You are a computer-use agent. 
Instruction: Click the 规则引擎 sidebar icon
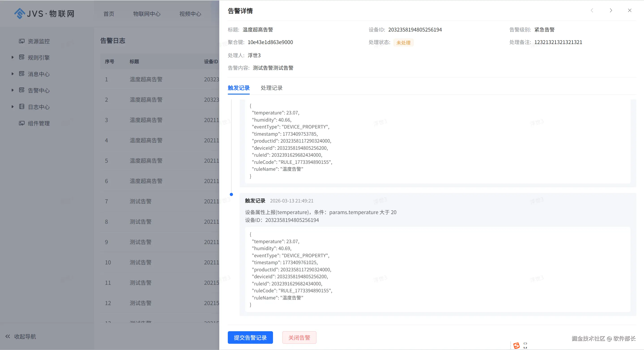[x=22, y=57]
